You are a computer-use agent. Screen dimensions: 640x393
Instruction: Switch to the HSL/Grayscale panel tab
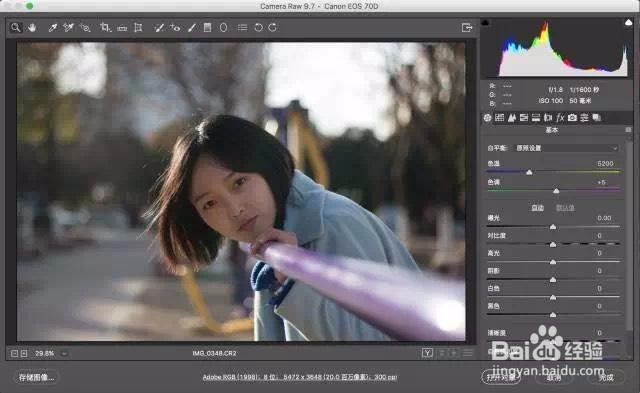pos(524,118)
